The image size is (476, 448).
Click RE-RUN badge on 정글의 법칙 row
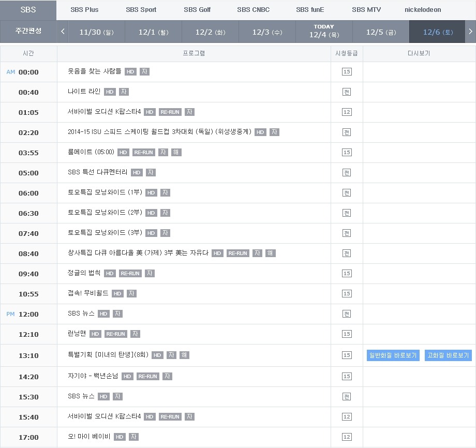pyautogui.click(x=130, y=273)
